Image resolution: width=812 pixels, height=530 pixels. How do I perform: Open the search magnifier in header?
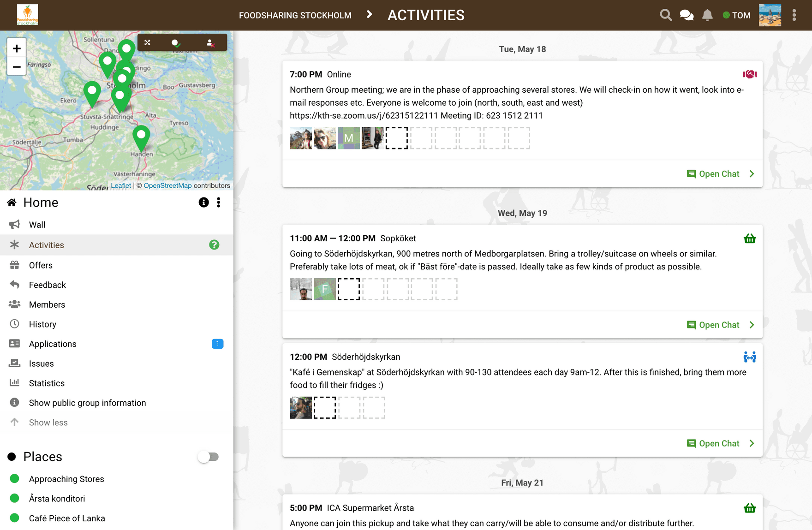665,15
